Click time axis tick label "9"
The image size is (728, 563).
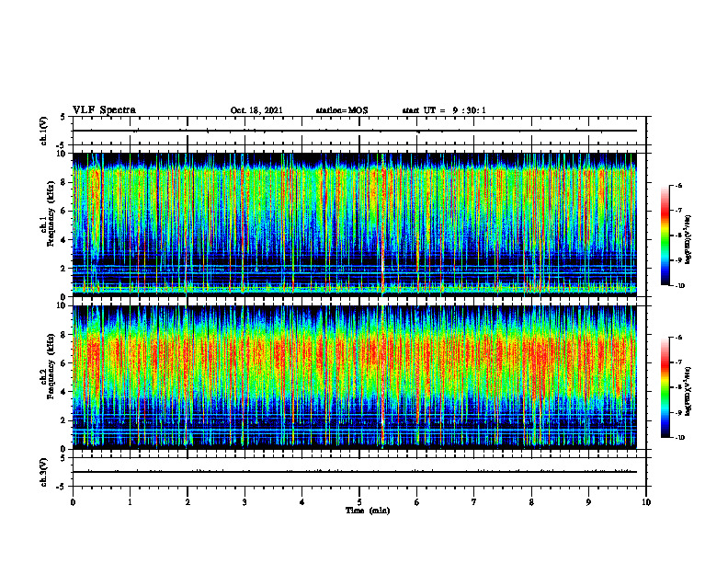point(588,502)
